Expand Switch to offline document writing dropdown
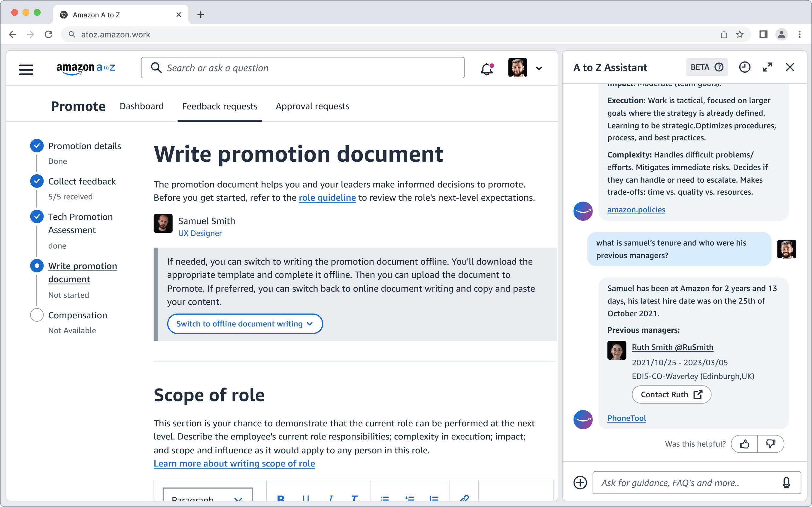 pyautogui.click(x=245, y=324)
